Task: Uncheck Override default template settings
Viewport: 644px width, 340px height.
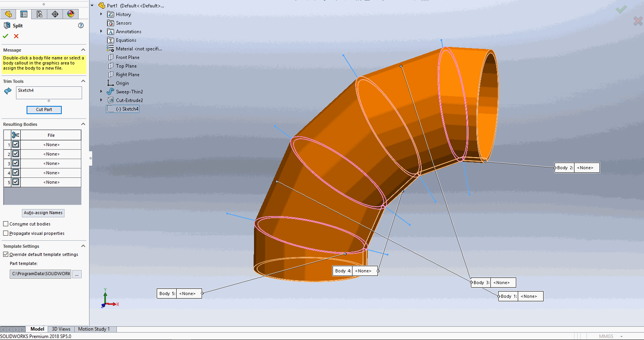Action: 6,254
